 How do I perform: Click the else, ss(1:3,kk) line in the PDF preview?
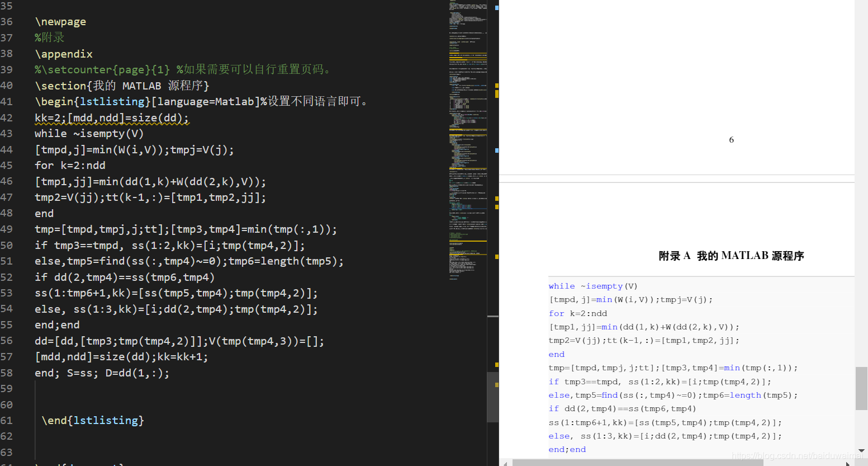(x=665, y=436)
